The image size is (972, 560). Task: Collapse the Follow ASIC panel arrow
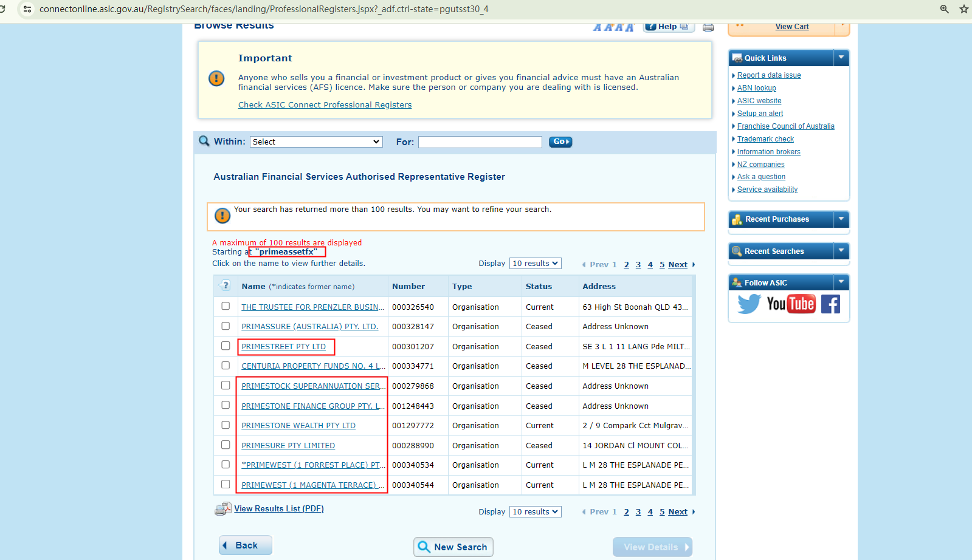(x=841, y=282)
